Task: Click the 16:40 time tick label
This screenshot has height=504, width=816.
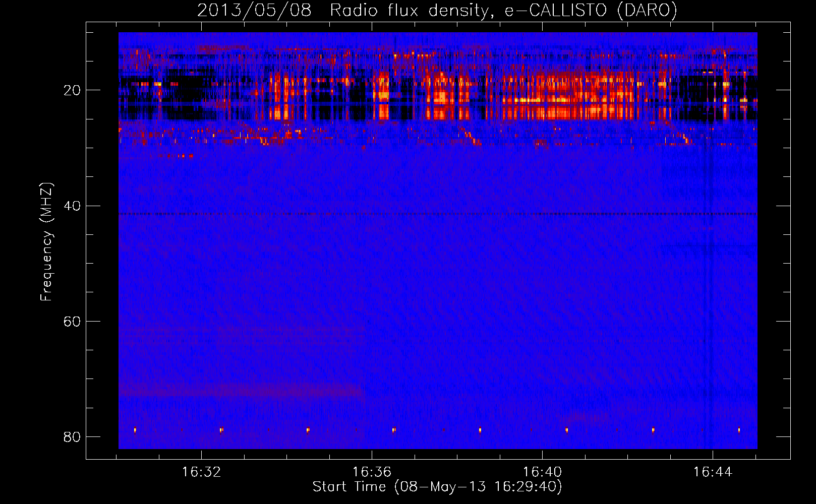Action: [542, 472]
